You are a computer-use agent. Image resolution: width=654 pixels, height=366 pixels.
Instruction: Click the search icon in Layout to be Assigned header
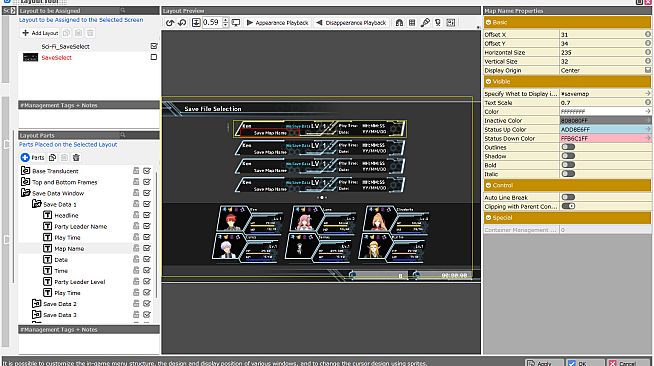(123, 10)
